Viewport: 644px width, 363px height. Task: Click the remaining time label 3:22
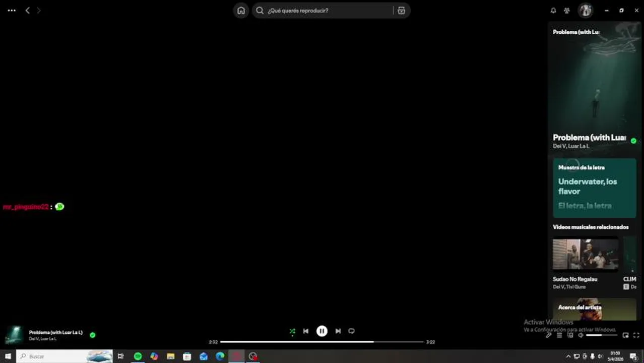point(430,342)
